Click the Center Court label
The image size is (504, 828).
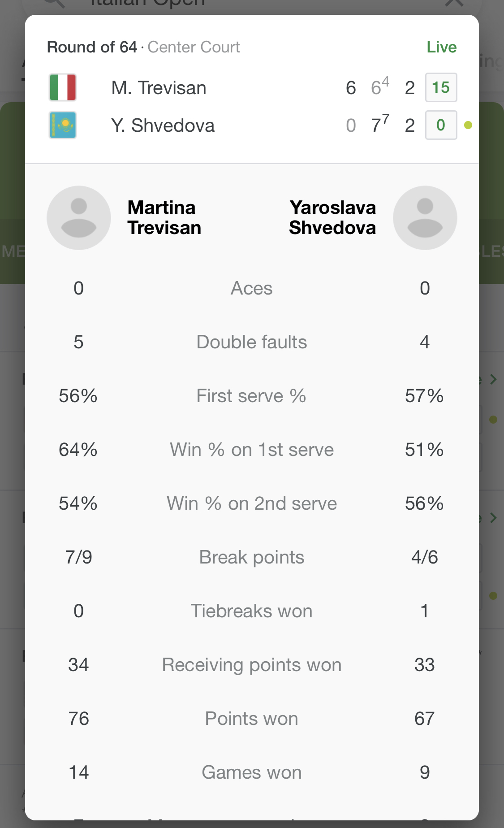pos(194,47)
